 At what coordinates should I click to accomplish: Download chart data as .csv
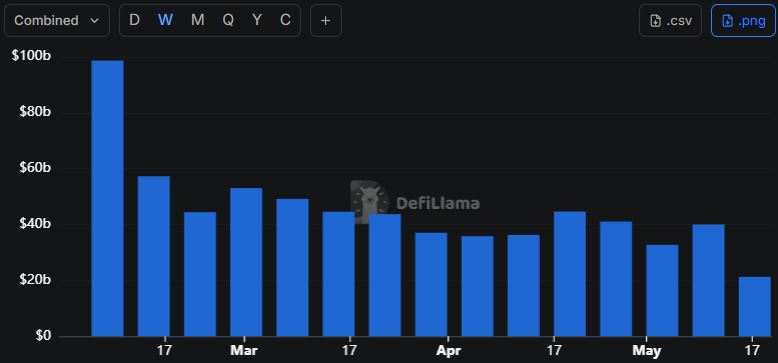670,20
